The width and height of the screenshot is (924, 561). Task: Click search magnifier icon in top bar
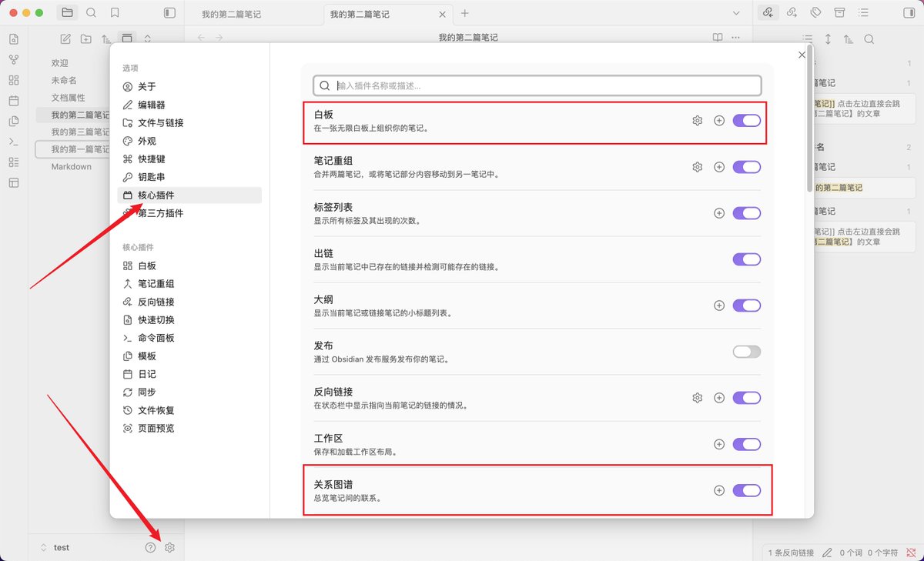[x=91, y=13]
